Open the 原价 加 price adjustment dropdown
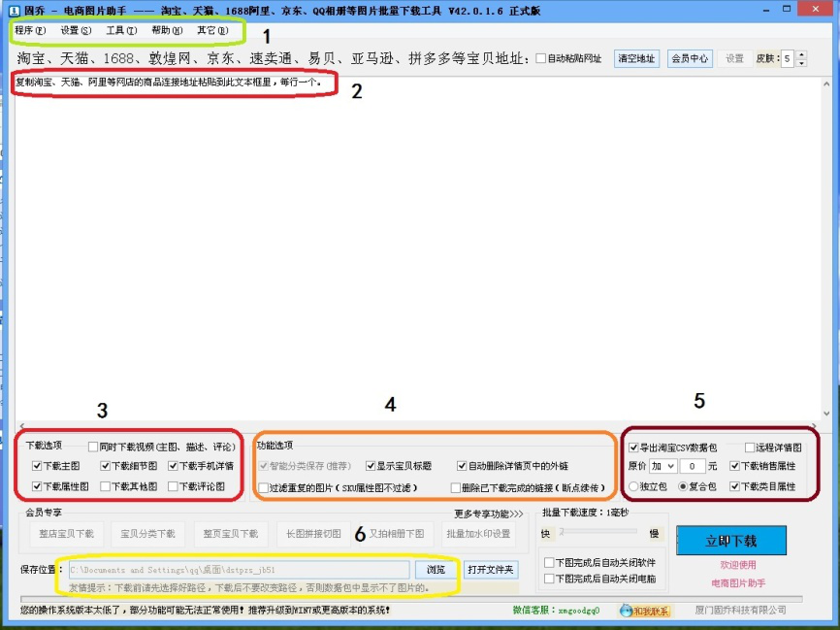The height and width of the screenshot is (630, 840). pos(664,466)
